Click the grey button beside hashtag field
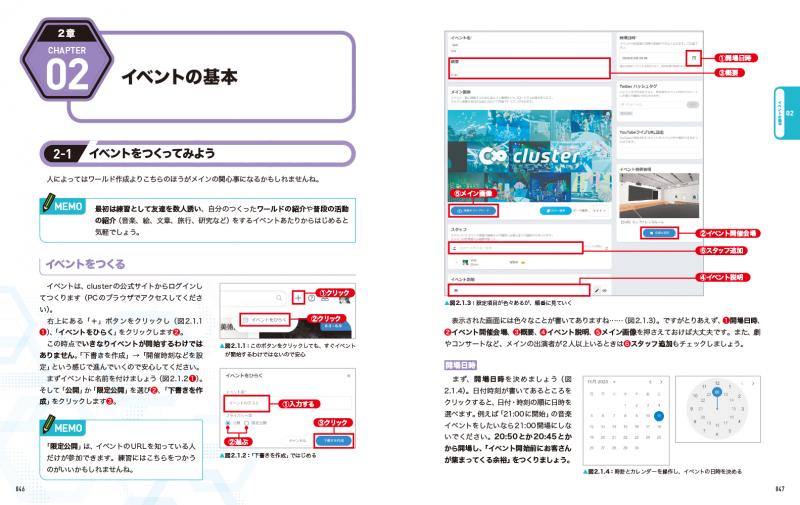The width and height of the screenshot is (800, 505). [692, 104]
